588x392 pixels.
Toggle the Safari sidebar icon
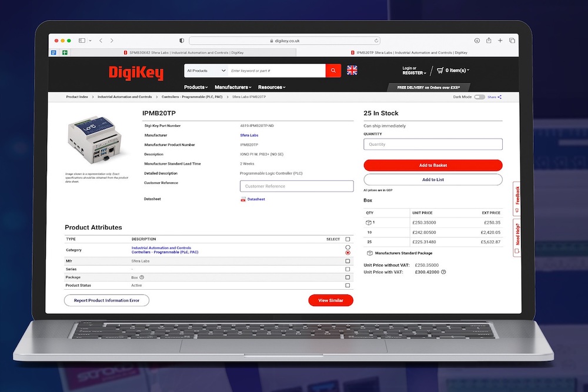(82, 41)
